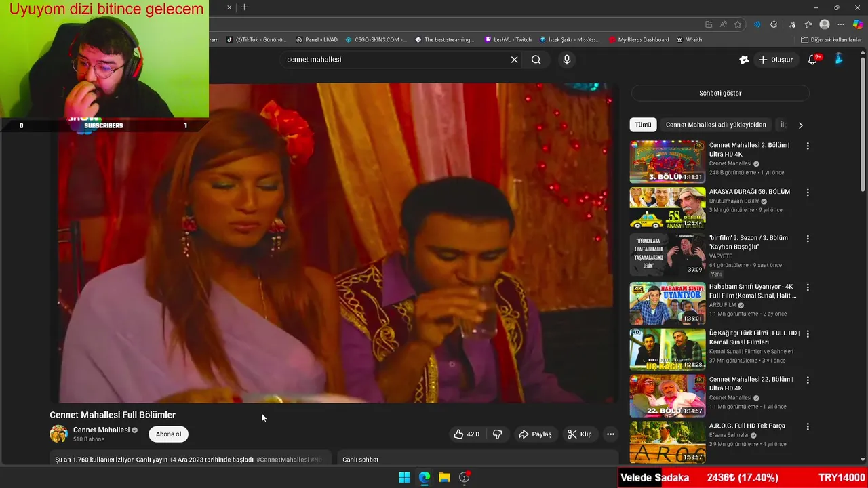The width and height of the screenshot is (868, 488).
Task: Show the chat with Sohbeti göster
Action: coord(720,93)
